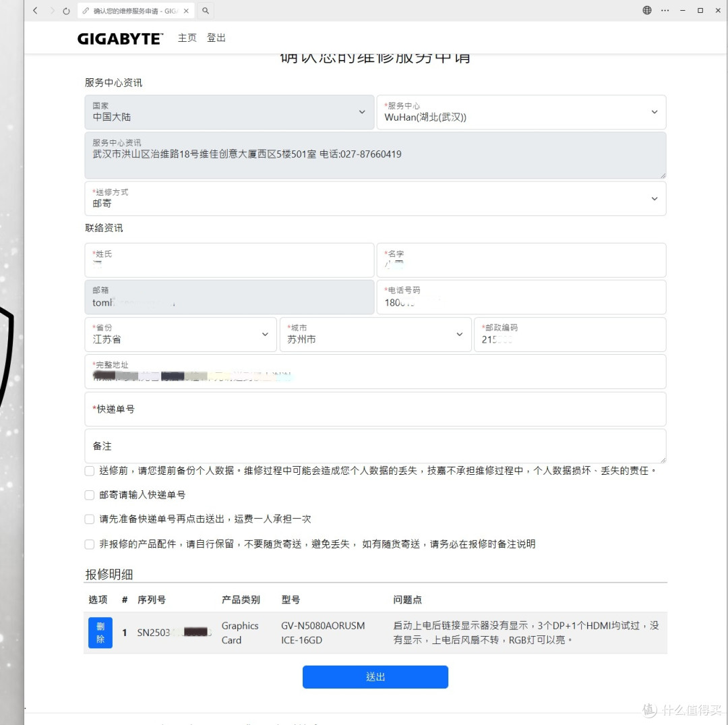Click the 完整地址 full address field
728x725 pixels.
(x=375, y=372)
